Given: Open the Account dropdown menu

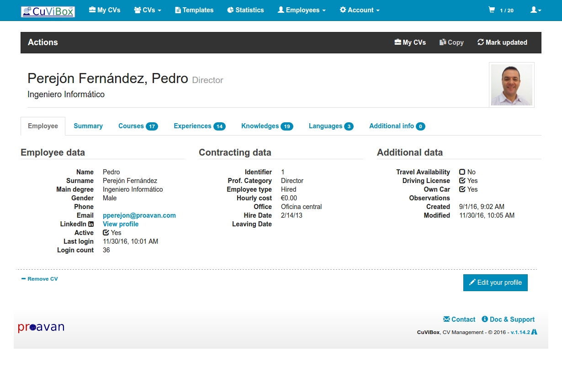Looking at the screenshot, I should [x=360, y=10].
